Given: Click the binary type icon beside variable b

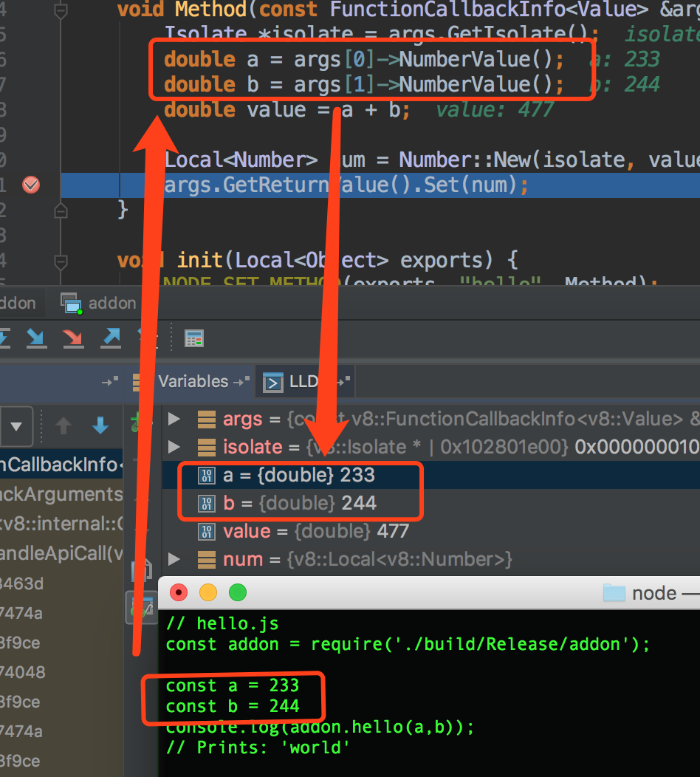Looking at the screenshot, I should [207, 504].
